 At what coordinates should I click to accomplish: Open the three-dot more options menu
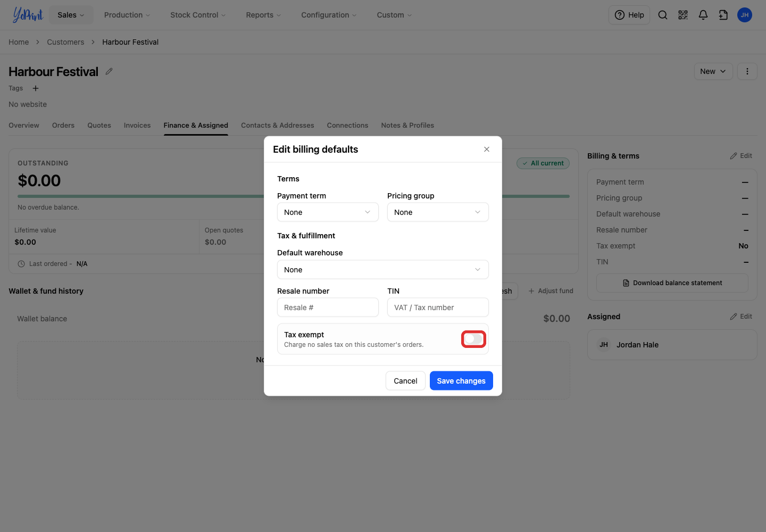tap(747, 71)
